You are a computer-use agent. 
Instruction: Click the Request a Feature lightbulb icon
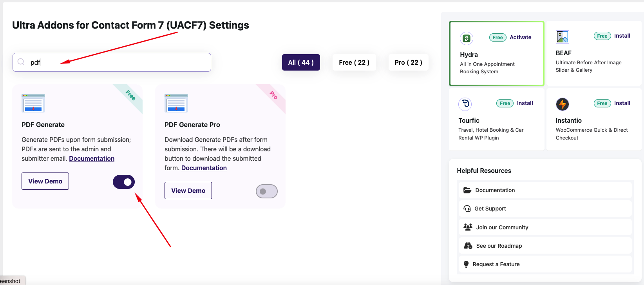click(x=466, y=264)
